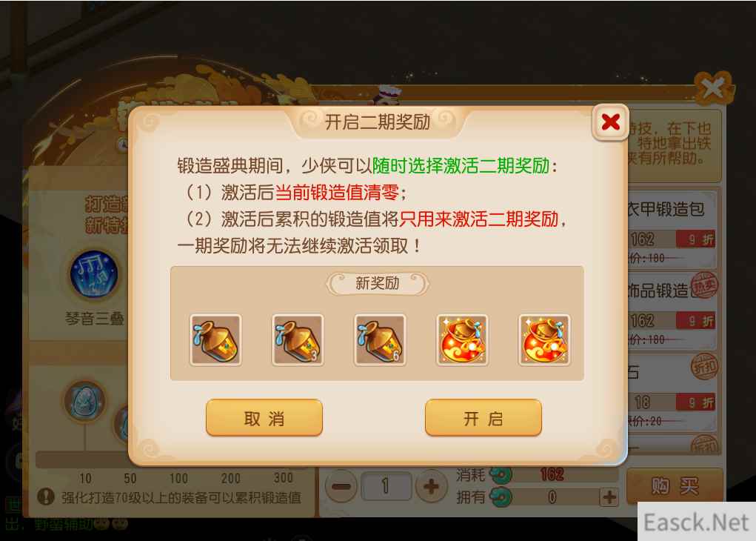Click the fourth red lucky bag reward

(462, 339)
